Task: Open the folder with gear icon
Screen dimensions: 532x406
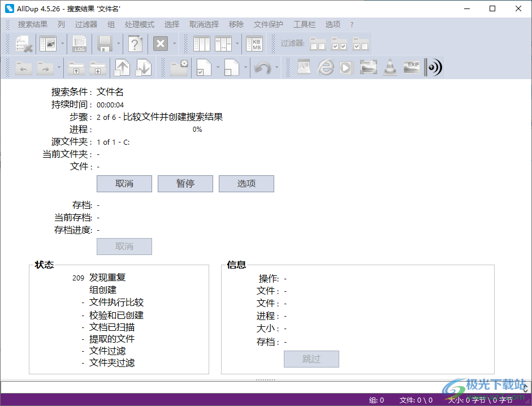Action: point(179,67)
